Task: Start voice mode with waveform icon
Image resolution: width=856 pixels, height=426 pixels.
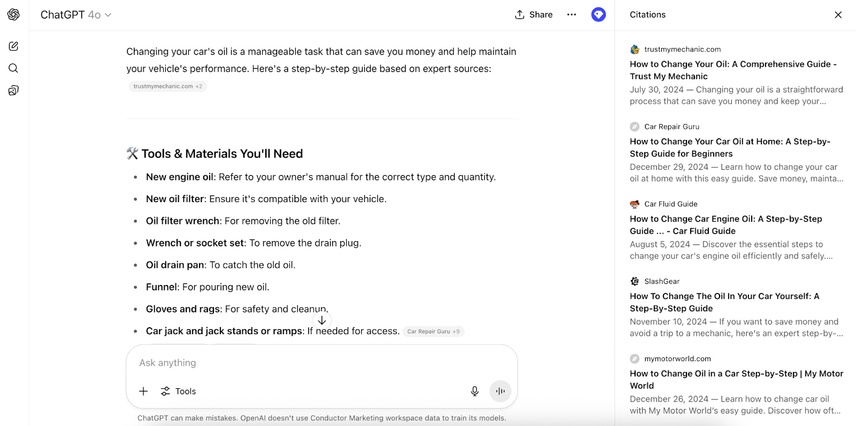Action: click(500, 391)
